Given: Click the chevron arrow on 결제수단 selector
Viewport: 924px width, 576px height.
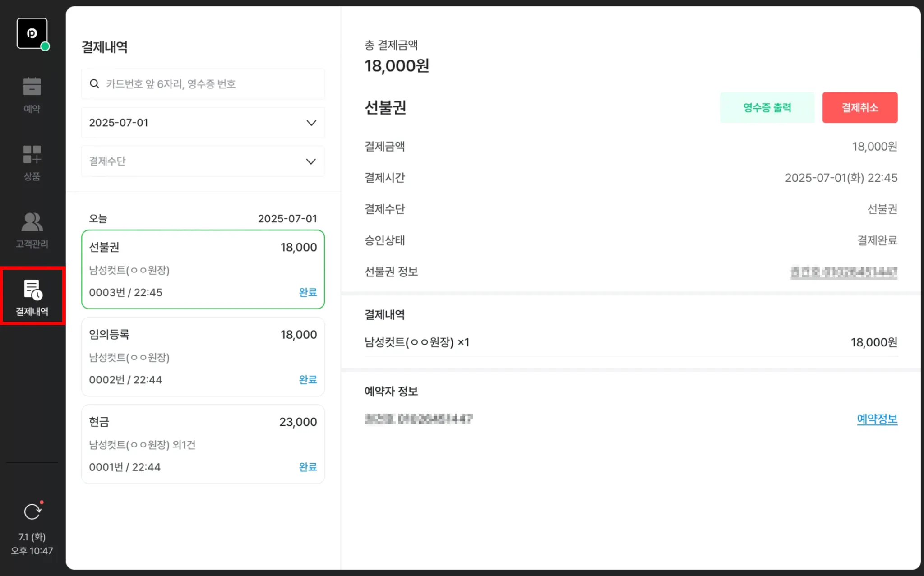Looking at the screenshot, I should tap(311, 161).
